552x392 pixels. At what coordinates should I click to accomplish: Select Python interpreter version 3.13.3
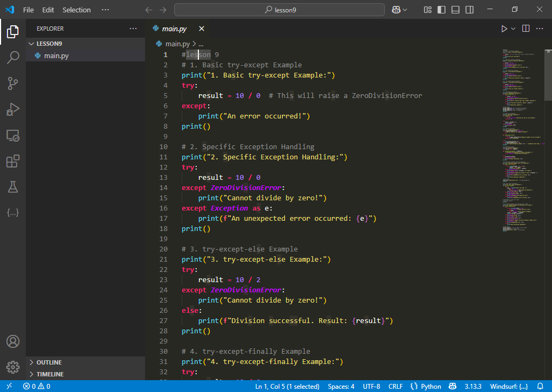tap(473, 386)
